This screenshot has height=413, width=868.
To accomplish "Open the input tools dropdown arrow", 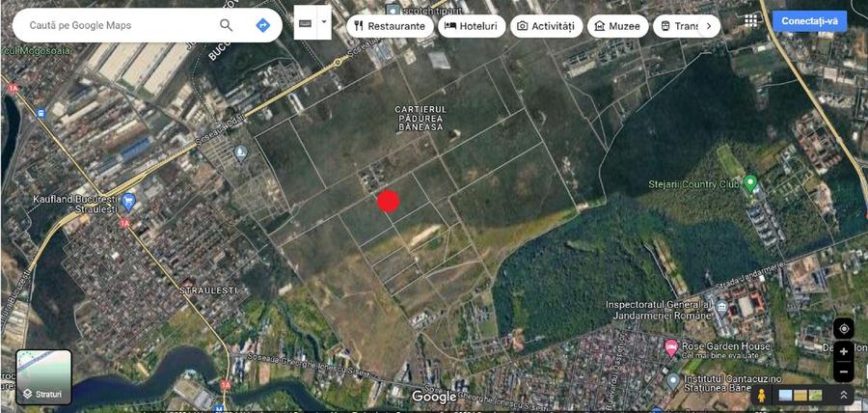I will click(324, 23).
